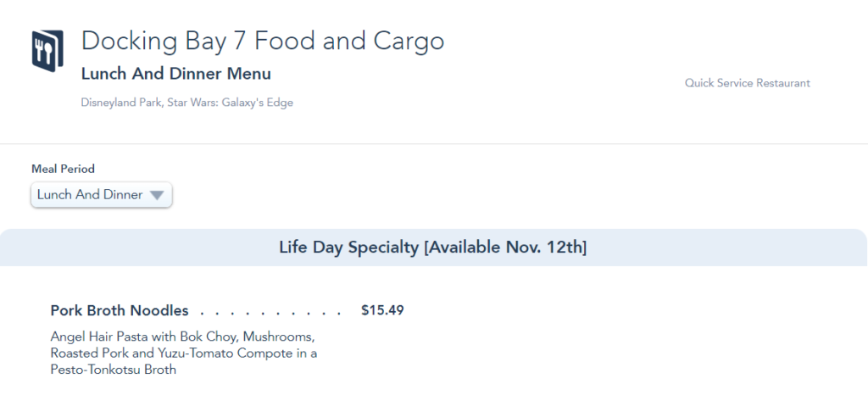Click the Pesto-Tonkotsu Broth description line

pos(114,370)
